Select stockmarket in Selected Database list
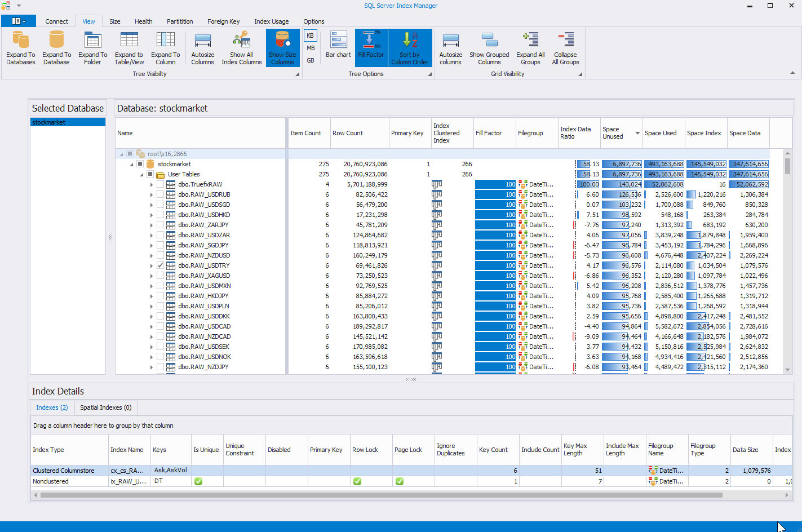The image size is (802, 532). [68, 122]
